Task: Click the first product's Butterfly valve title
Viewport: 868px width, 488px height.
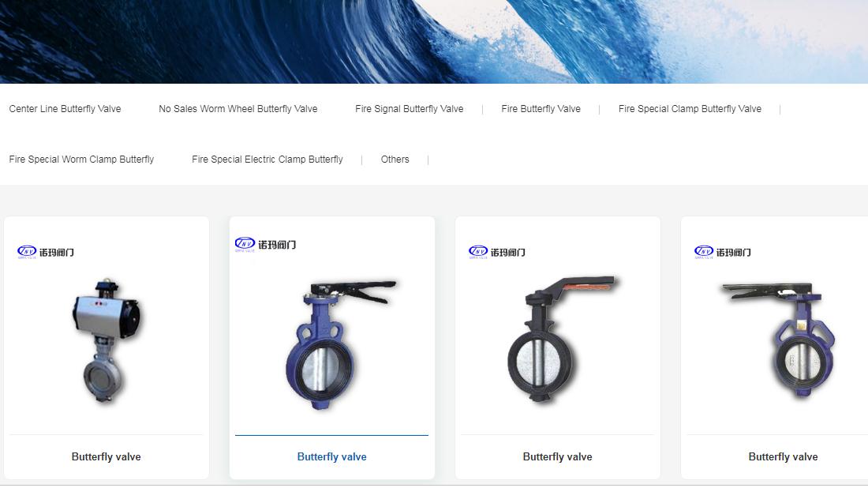Action: (107, 457)
